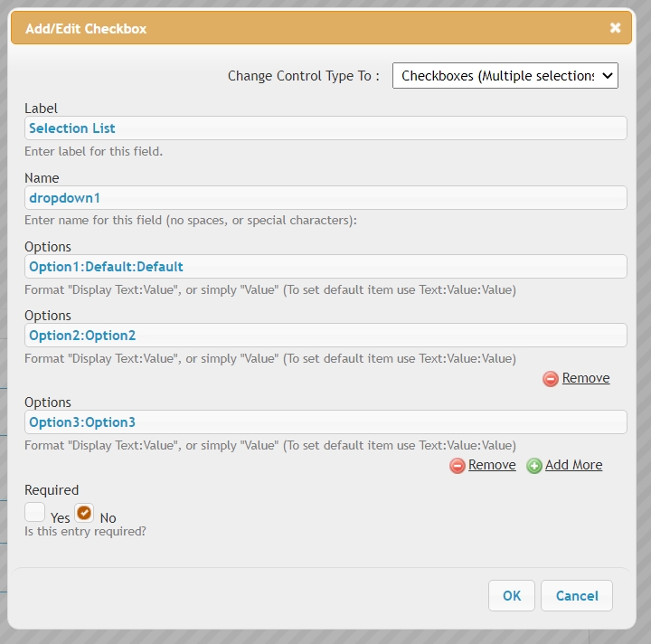The height and width of the screenshot is (644, 651).
Task: Open the Change Control Type dropdown
Action: 505,76
